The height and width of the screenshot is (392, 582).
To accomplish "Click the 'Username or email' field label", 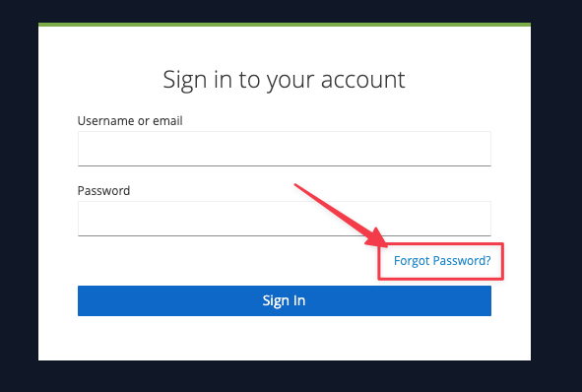I will (130, 120).
